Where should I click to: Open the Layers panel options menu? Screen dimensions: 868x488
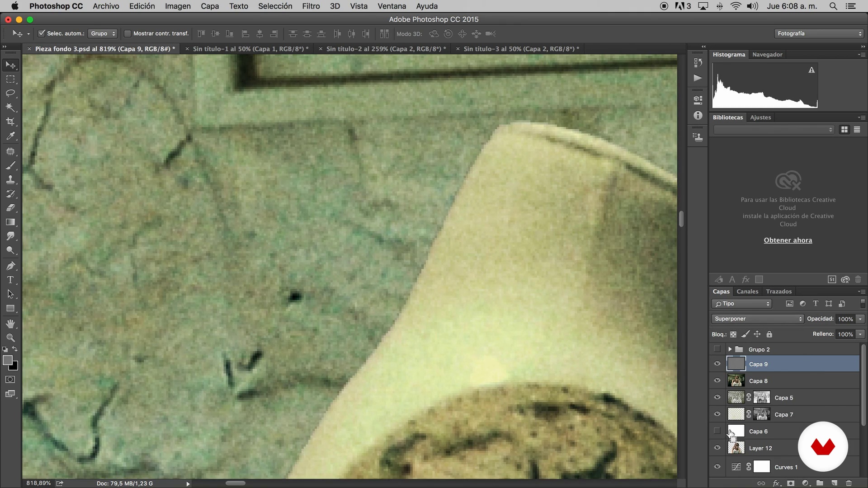pyautogui.click(x=862, y=292)
